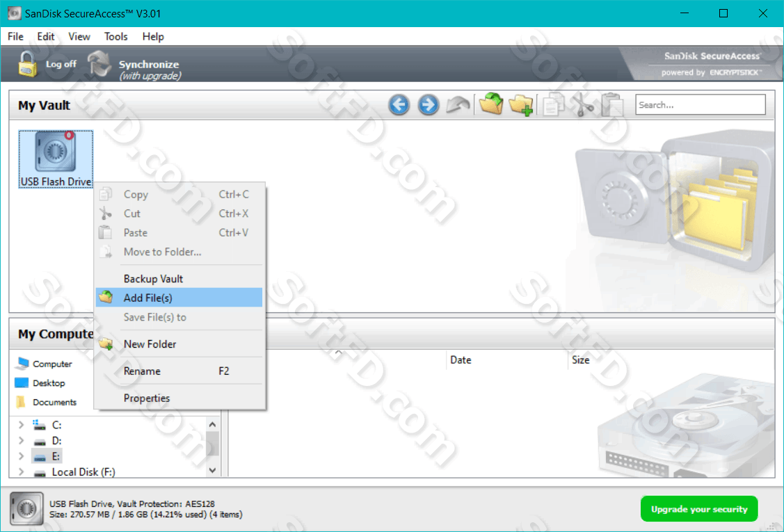
Task: Click the Upgrade your security button
Action: tap(699, 509)
